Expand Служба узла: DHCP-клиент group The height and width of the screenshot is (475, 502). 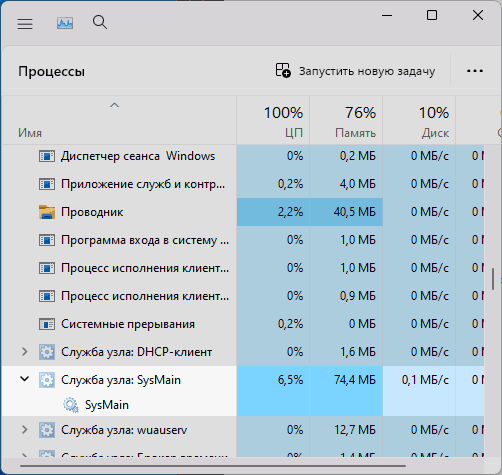[24, 352]
